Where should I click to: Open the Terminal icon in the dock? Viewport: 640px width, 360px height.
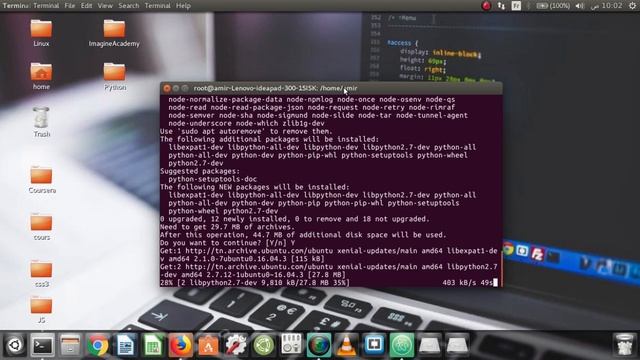pyautogui.click(x=43, y=345)
